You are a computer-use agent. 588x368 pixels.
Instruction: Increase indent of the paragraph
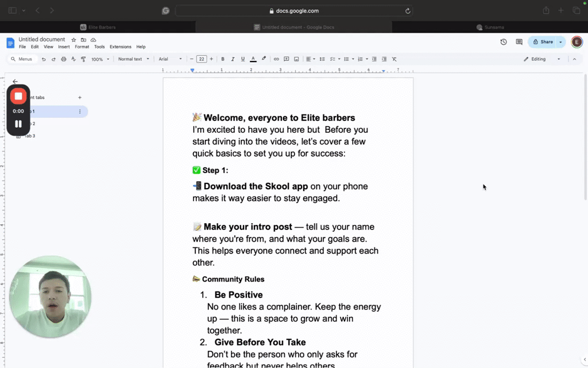pyautogui.click(x=384, y=59)
